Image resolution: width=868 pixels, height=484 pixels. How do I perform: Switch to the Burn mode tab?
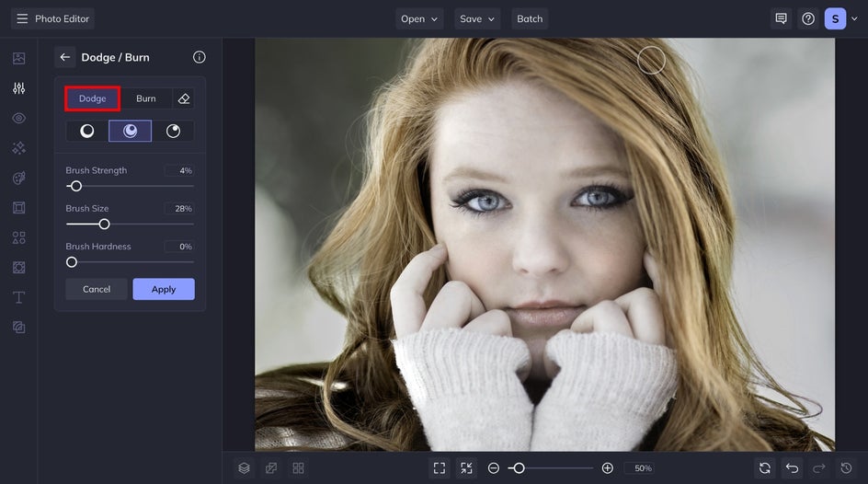(146, 98)
